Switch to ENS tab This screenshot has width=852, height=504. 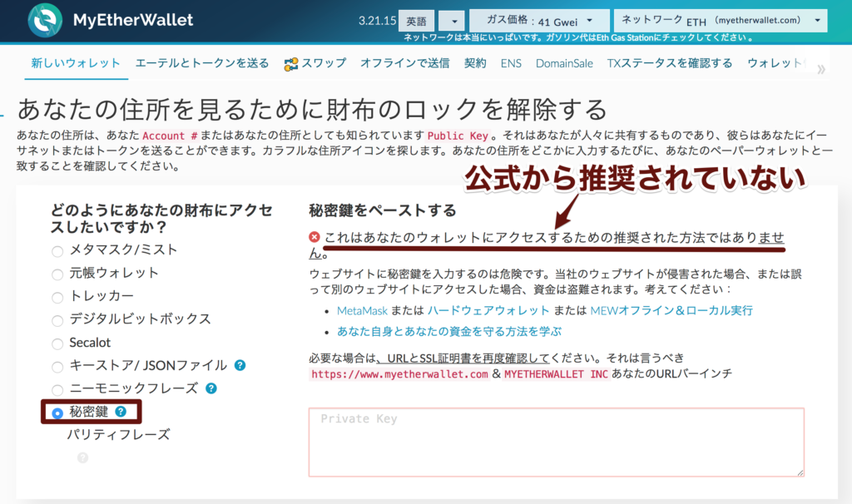click(x=511, y=63)
